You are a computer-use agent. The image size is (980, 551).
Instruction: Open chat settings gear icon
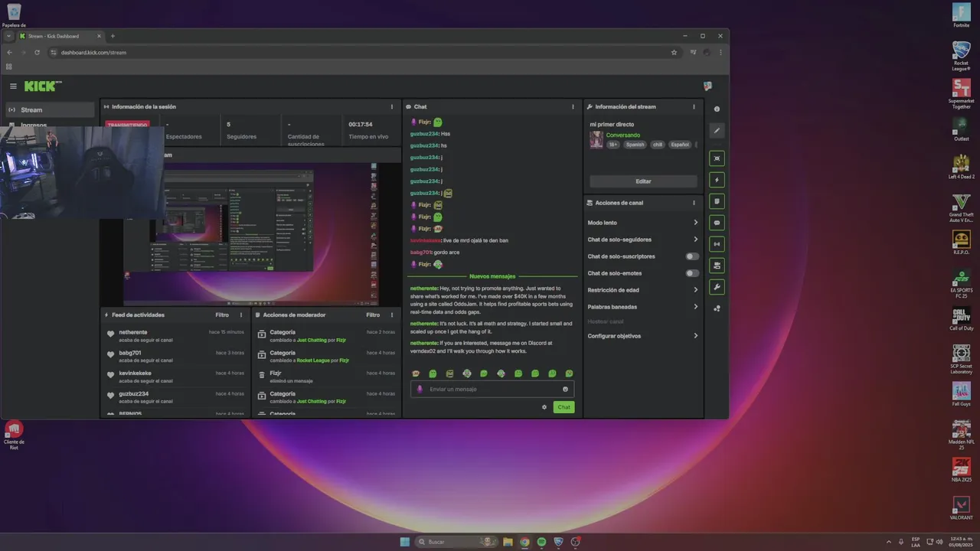(x=544, y=407)
